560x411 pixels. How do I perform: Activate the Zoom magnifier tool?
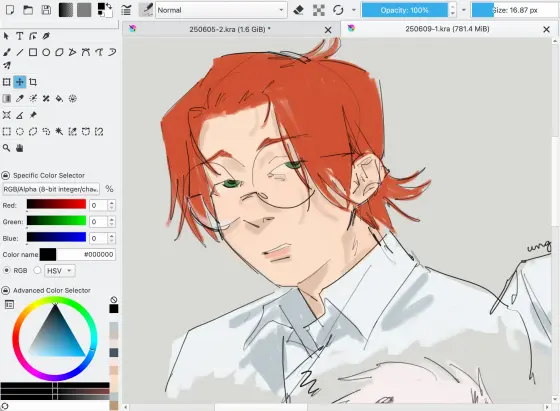6,148
